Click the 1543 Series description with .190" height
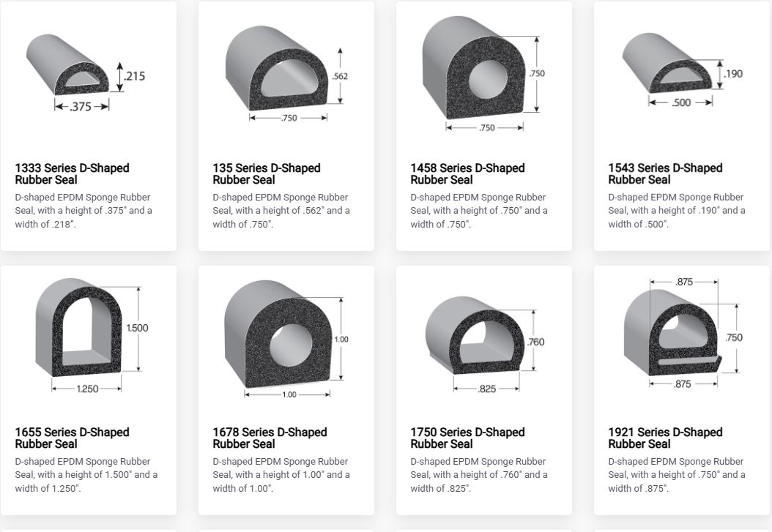This screenshot has width=772, height=532. click(x=677, y=211)
